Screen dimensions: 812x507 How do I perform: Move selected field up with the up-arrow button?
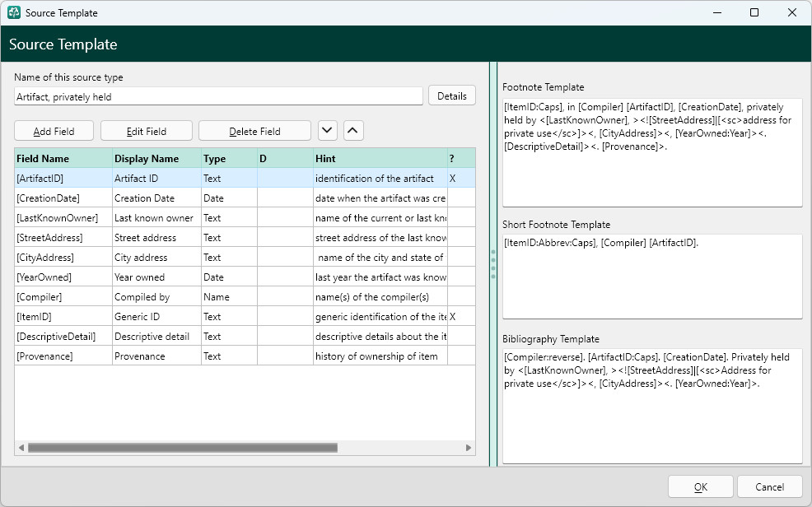352,130
